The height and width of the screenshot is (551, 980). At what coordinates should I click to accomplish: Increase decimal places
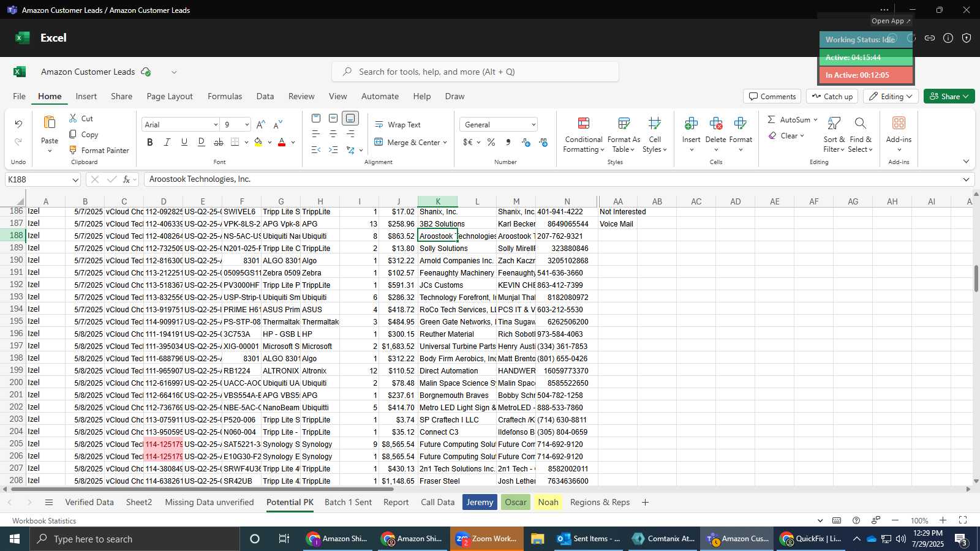526,142
